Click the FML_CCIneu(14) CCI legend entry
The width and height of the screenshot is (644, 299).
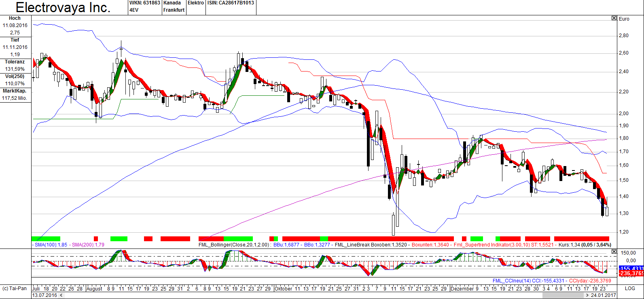point(529,280)
